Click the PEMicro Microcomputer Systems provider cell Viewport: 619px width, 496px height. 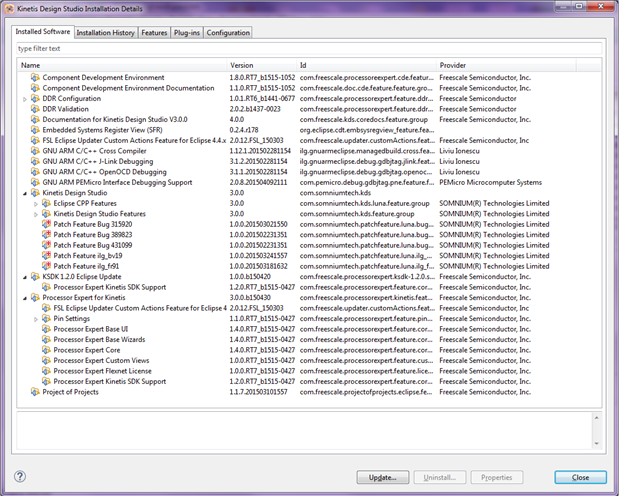[490, 182]
